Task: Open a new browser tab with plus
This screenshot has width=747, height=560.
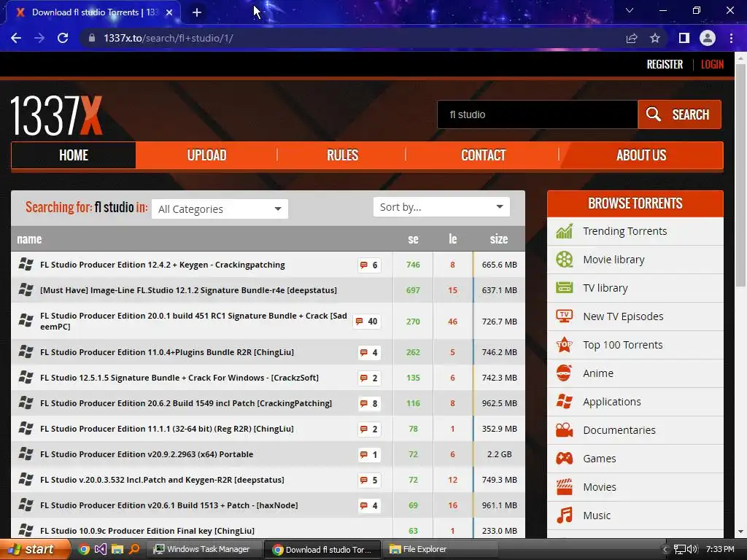Action: click(197, 12)
